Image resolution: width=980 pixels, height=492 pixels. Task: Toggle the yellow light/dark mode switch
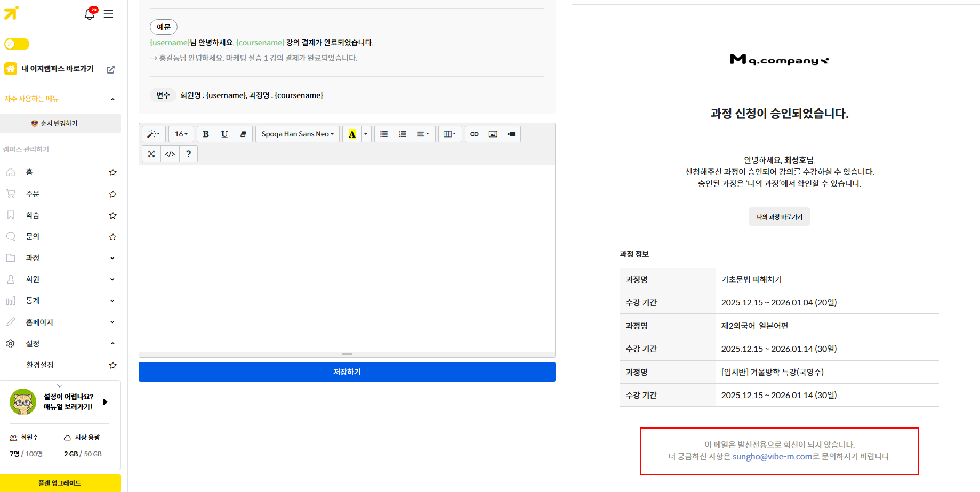pos(17,44)
